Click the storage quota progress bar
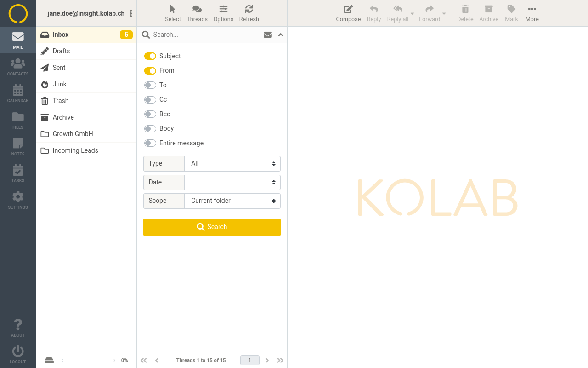The height and width of the screenshot is (368, 588). pos(88,360)
